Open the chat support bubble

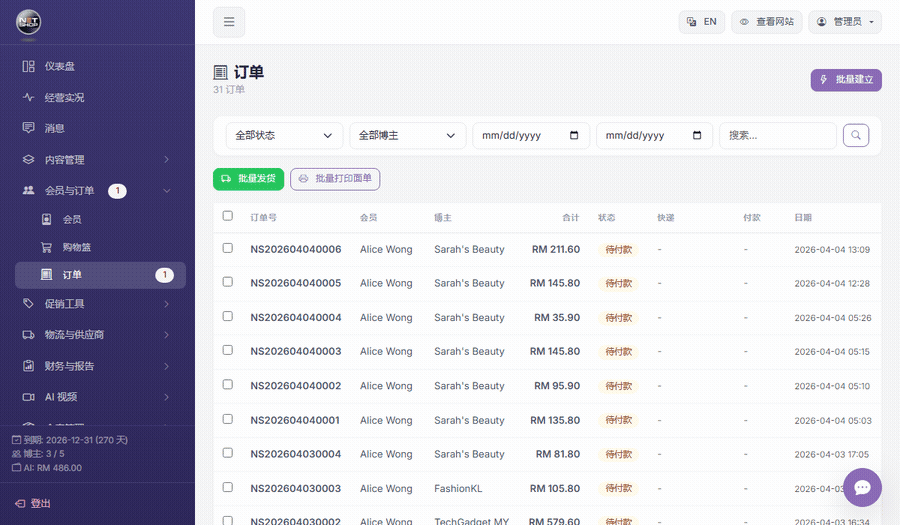tap(862, 487)
